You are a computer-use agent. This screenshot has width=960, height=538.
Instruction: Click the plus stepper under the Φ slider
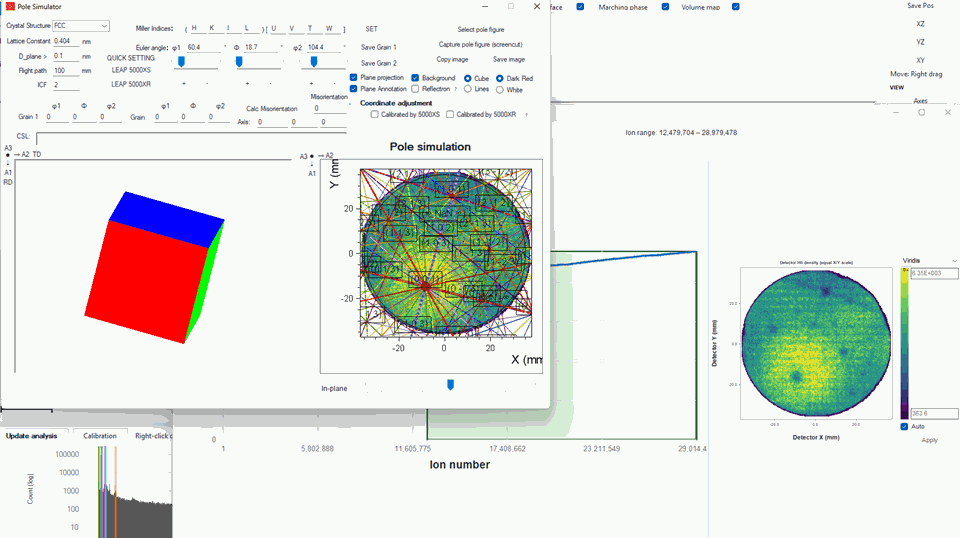tap(247, 83)
